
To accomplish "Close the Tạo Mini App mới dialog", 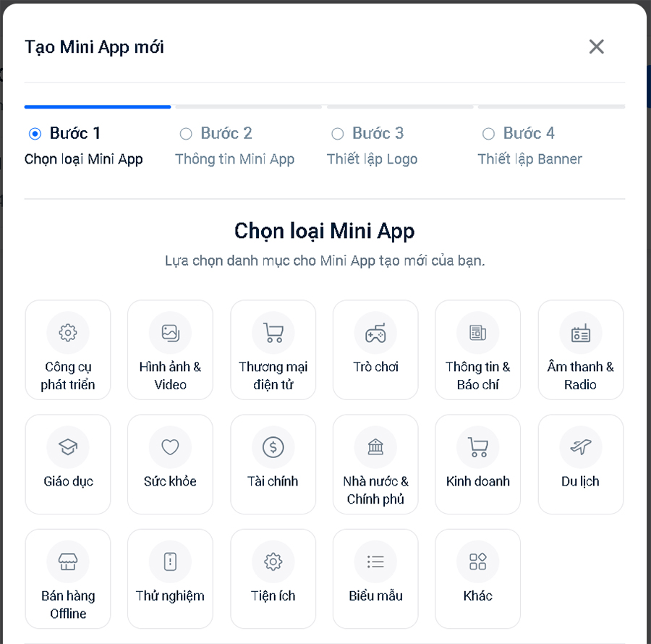I will [596, 47].
